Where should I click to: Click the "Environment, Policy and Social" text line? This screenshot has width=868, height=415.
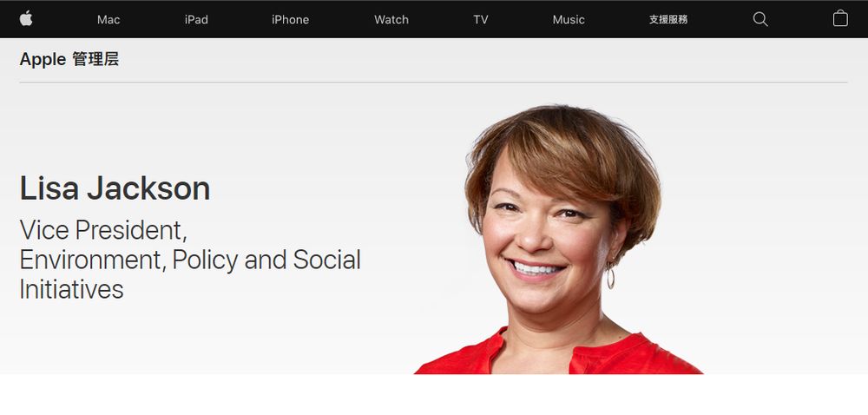(x=190, y=260)
